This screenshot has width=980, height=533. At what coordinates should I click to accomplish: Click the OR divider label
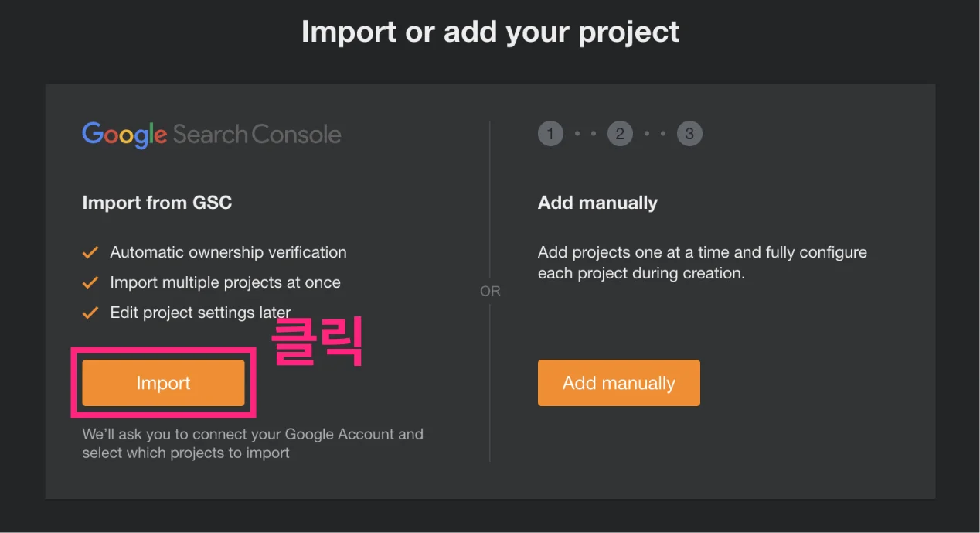click(490, 291)
